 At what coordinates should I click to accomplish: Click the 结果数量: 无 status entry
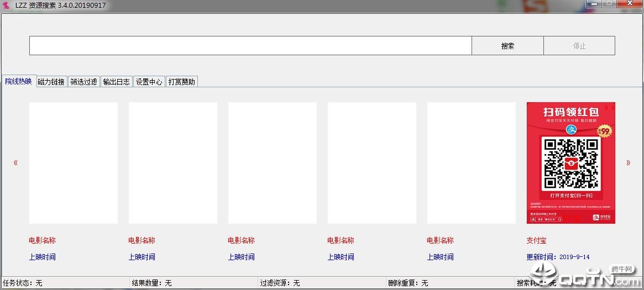click(x=151, y=283)
